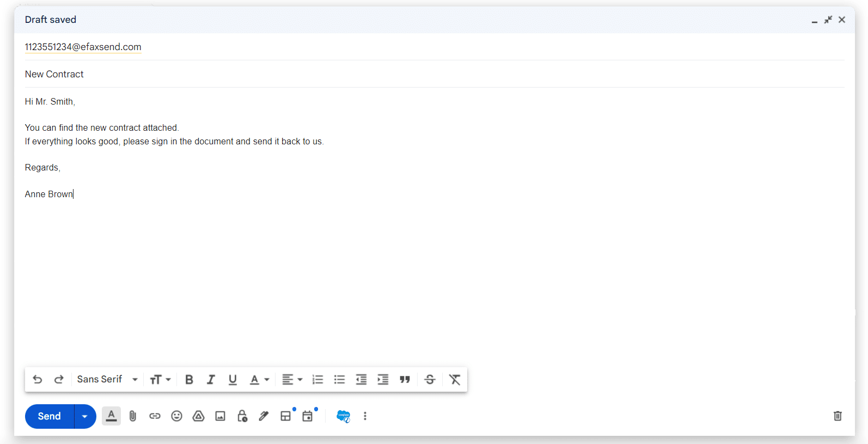Attach files with the paperclip
Viewport: 868px width, 444px height.
(x=133, y=416)
